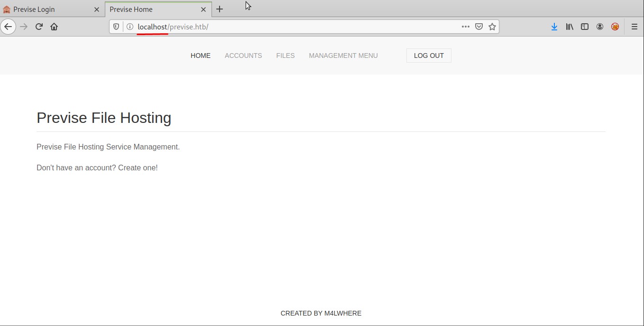The height and width of the screenshot is (326, 644).
Task: Click the browser back arrow button
Action: click(8, 27)
